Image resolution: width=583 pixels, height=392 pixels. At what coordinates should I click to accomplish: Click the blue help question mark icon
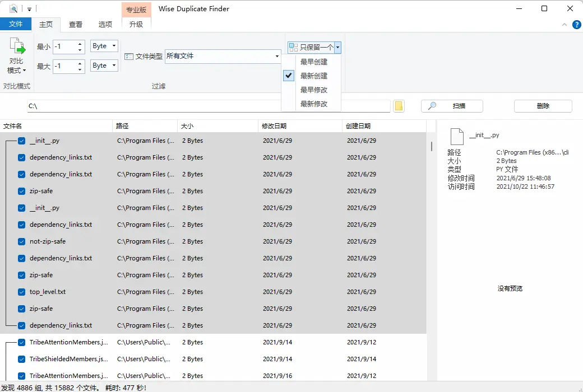point(576,25)
